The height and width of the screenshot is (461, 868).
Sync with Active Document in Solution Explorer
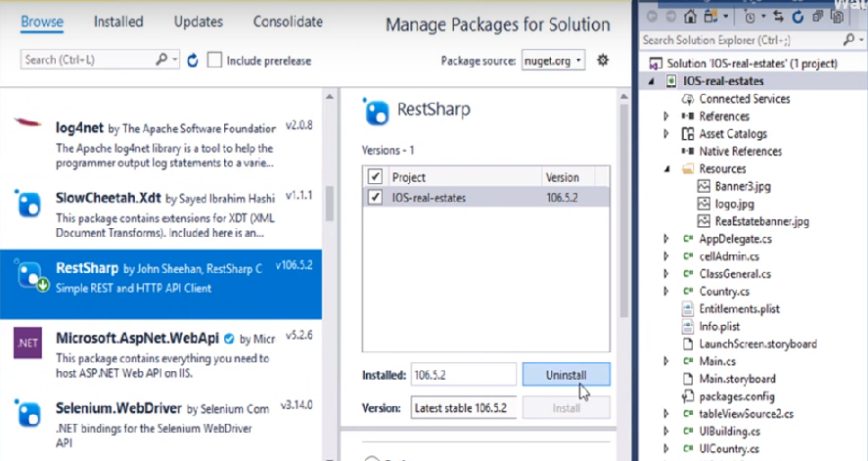778,17
